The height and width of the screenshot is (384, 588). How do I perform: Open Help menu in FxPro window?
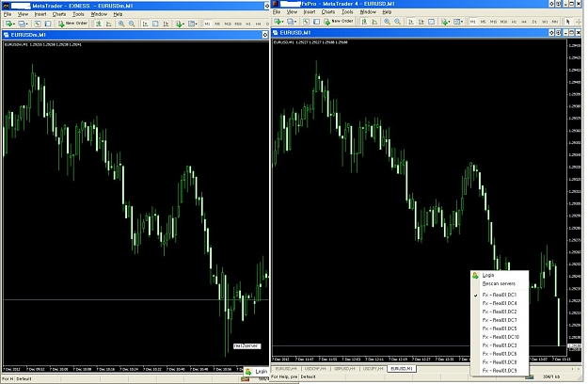(387, 12)
